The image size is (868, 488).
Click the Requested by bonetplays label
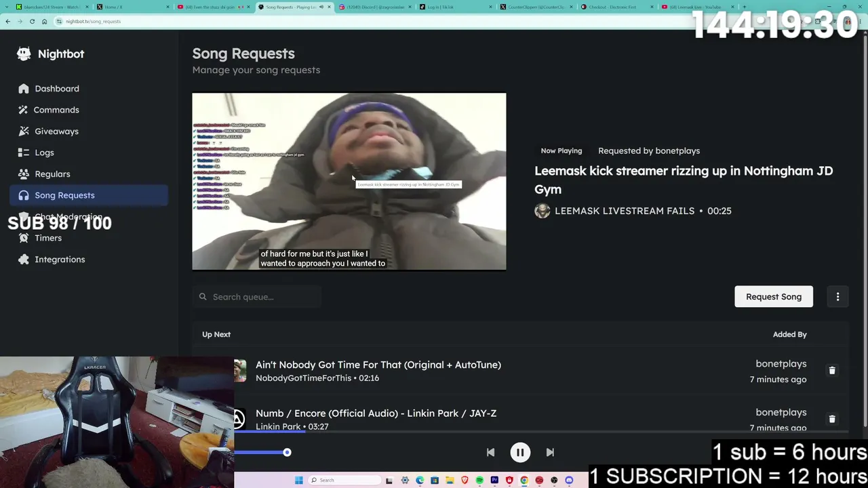649,150
